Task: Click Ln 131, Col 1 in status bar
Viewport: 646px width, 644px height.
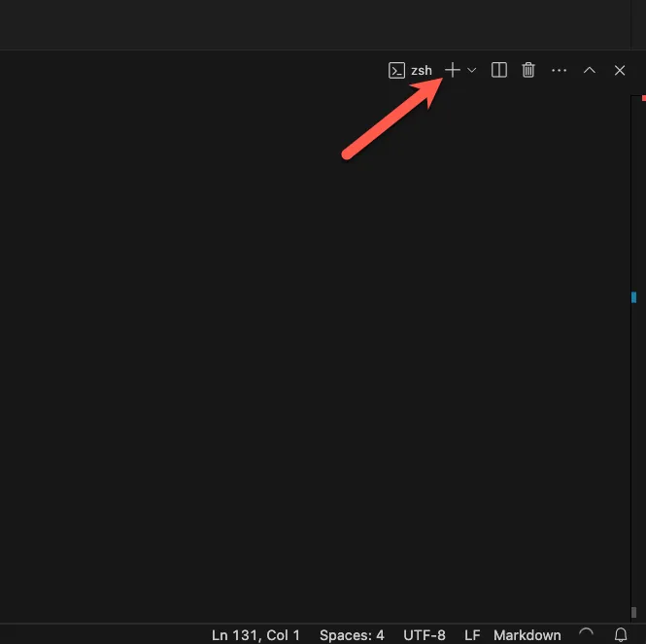Action: [255, 634]
